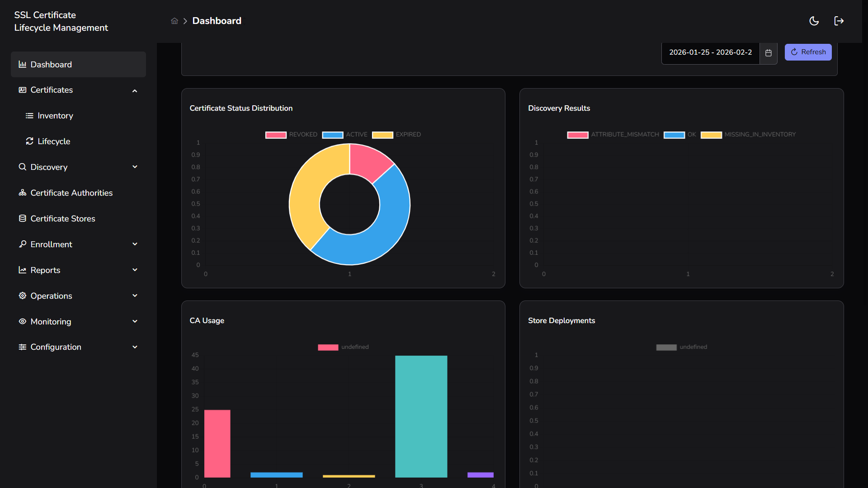
Task: Toggle the ACTIVE legend entry
Action: coord(333,135)
